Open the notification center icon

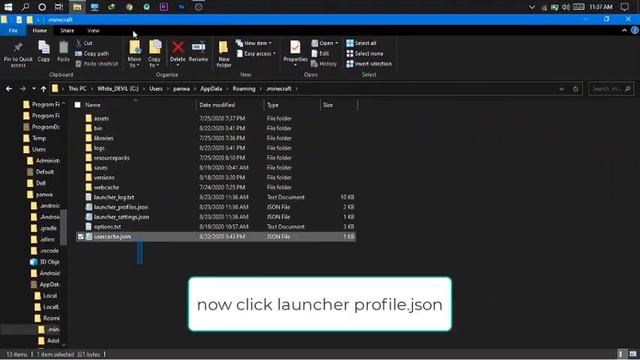624,7
